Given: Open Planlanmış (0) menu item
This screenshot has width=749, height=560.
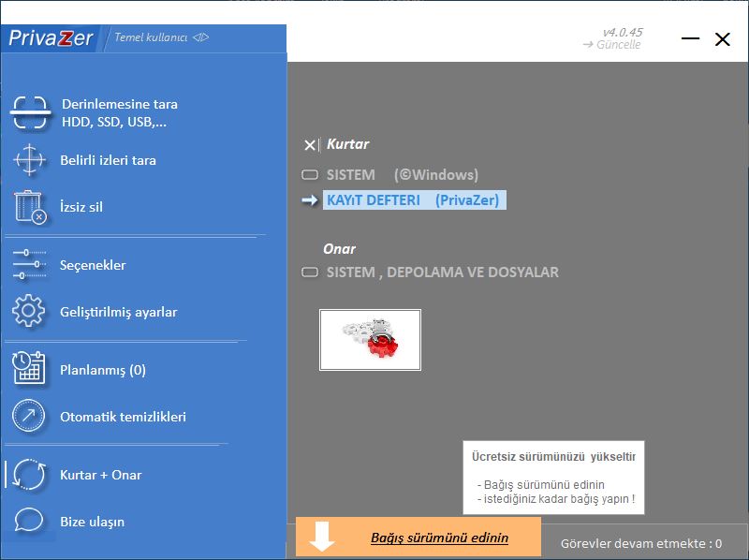Looking at the screenshot, I should pos(103,370).
